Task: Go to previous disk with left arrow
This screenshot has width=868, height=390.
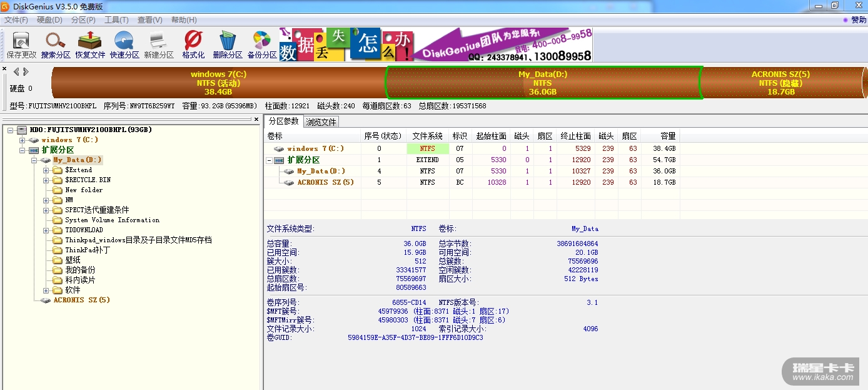Action: 16,71
